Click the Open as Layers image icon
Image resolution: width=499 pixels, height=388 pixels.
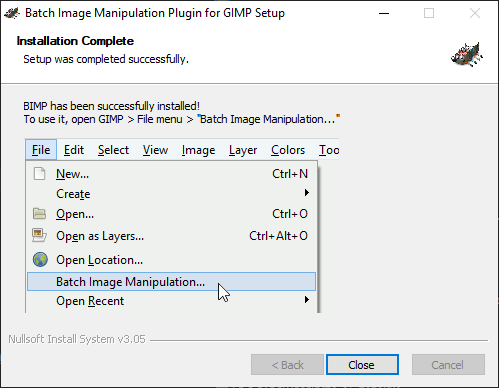[x=39, y=235]
